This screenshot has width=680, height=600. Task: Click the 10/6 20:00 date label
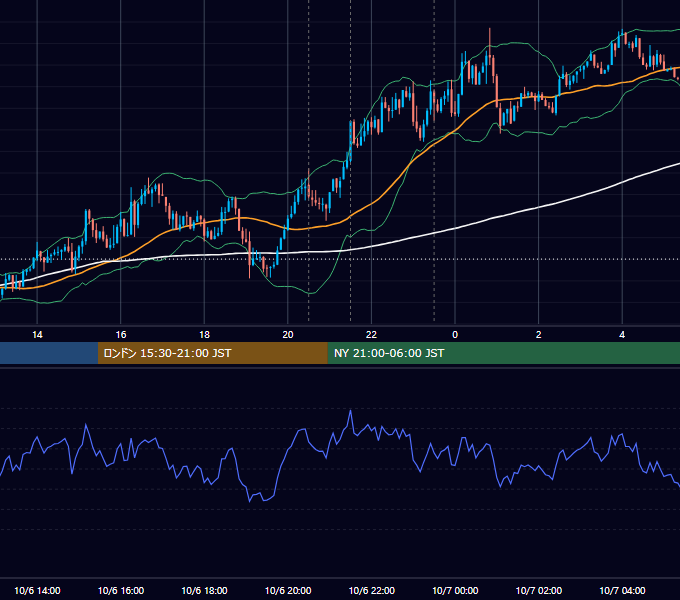288,590
